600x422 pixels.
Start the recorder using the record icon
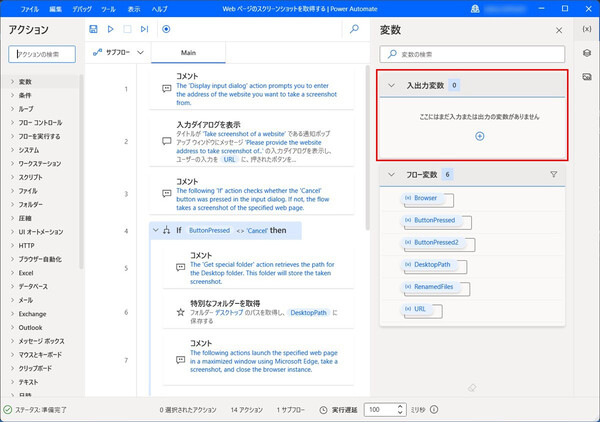(x=166, y=30)
